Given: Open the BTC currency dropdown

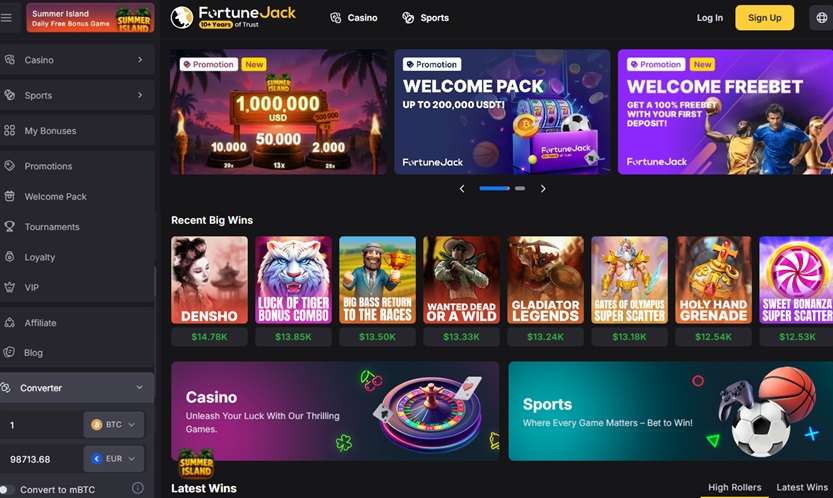Looking at the screenshot, I should coord(114,425).
